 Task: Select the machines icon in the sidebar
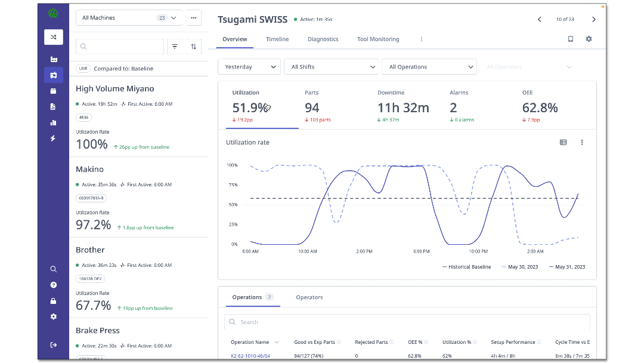54,75
